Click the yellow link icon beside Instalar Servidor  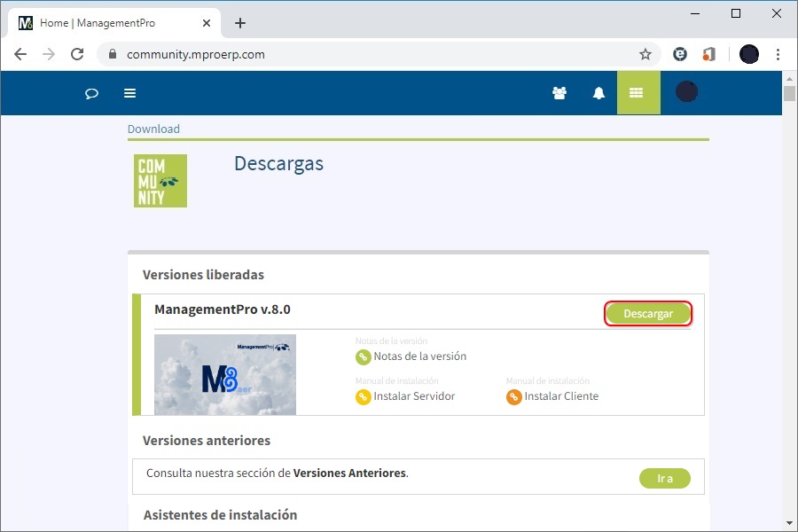(362, 397)
